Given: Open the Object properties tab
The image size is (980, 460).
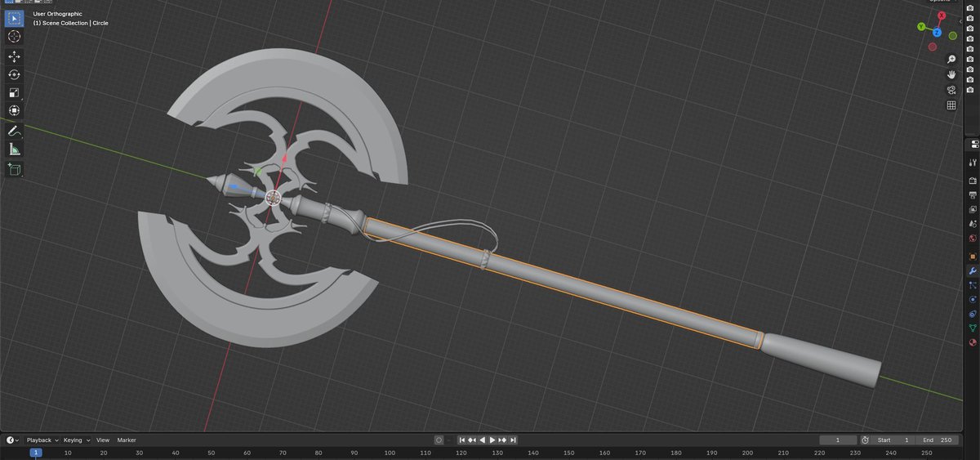Looking at the screenshot, I should [973, 257].
